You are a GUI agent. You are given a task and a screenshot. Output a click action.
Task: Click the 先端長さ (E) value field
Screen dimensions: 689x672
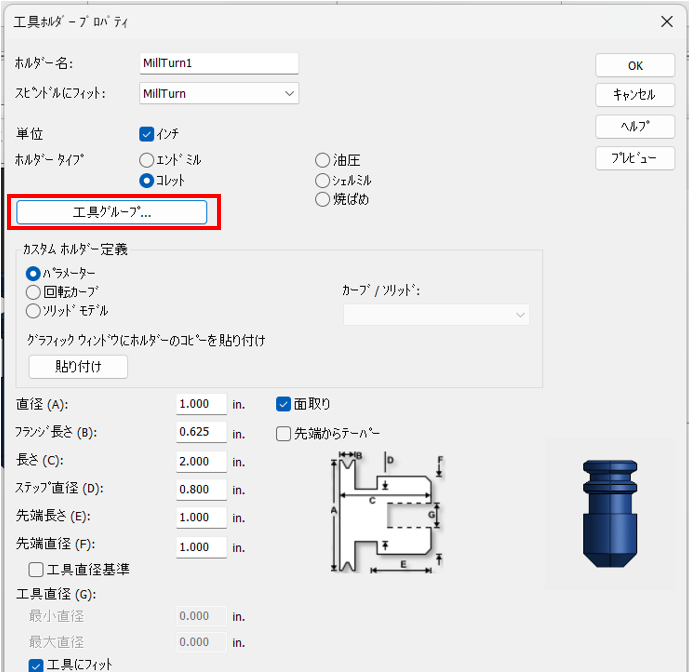(x=201, y=517)
